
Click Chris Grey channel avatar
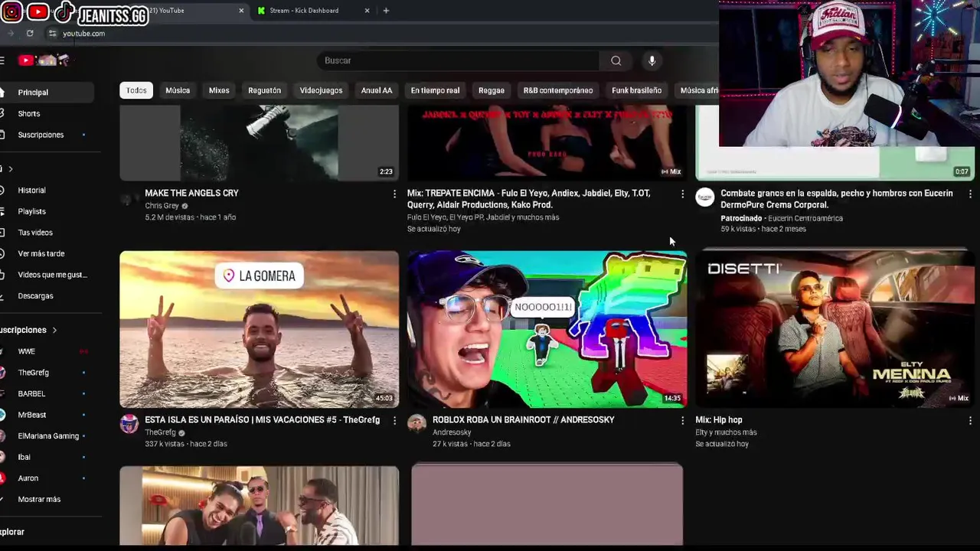point(129,197)
